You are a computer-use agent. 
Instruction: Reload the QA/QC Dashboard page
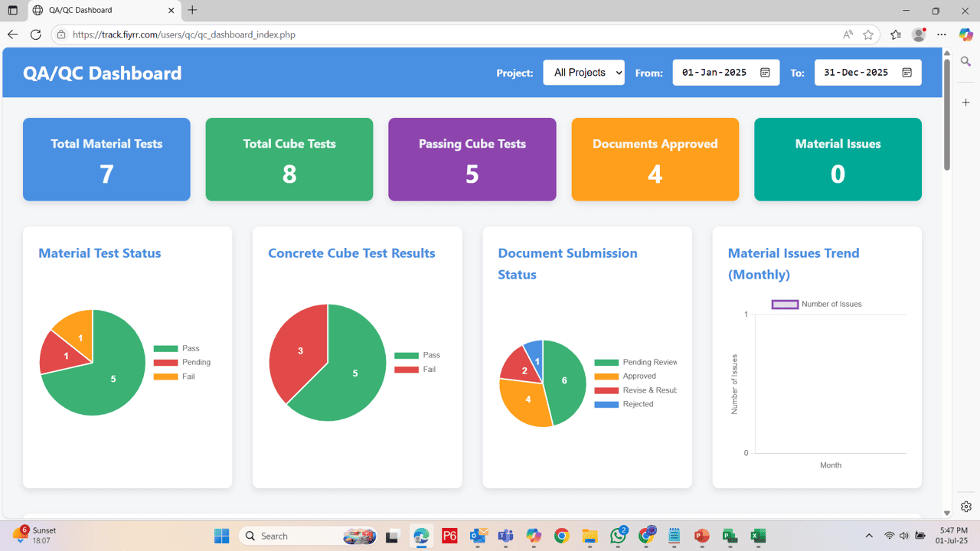coord(35,34)
